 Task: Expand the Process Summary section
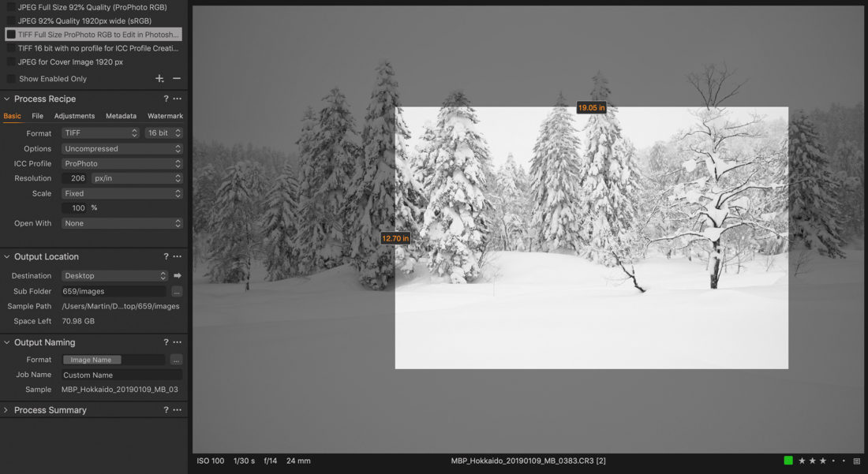coord(6,410)
